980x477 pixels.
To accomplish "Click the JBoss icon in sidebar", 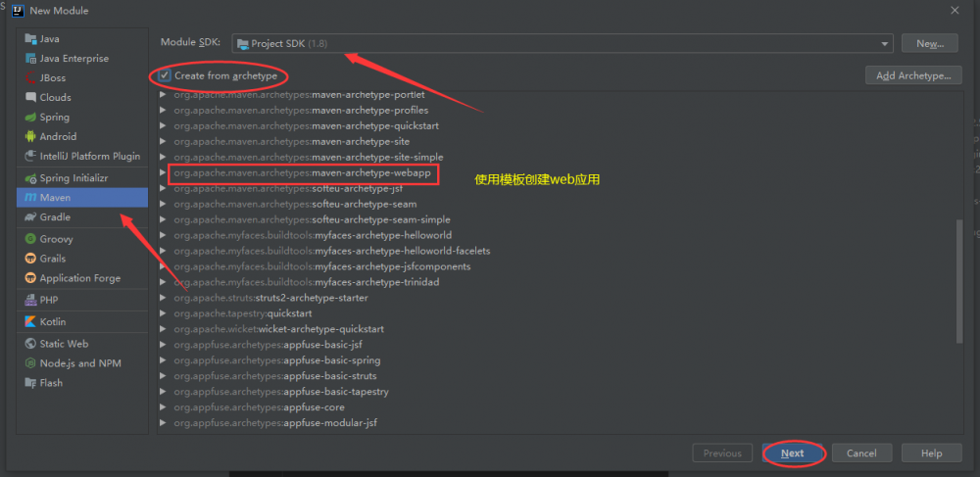I will [30, 78].
